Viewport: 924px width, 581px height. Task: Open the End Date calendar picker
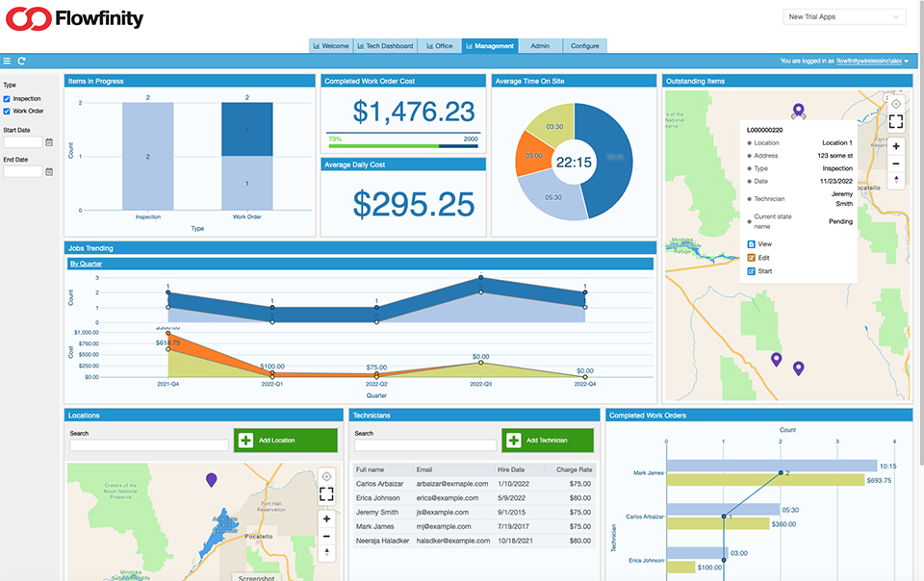(x=49, y=172)
